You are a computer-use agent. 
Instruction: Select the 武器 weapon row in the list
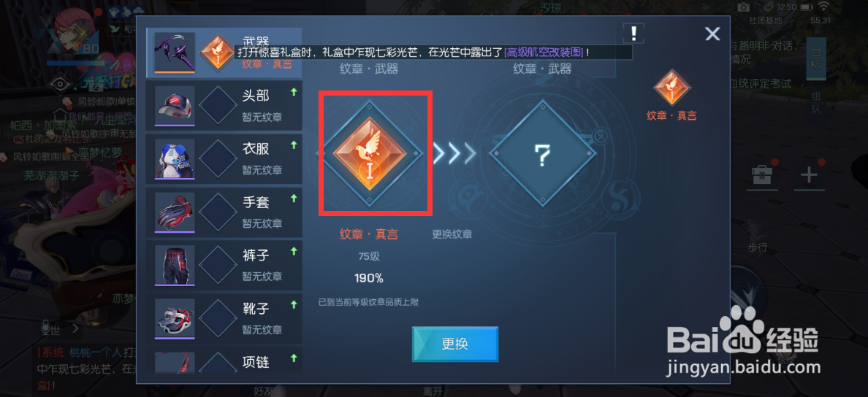[x=224, y=53]
